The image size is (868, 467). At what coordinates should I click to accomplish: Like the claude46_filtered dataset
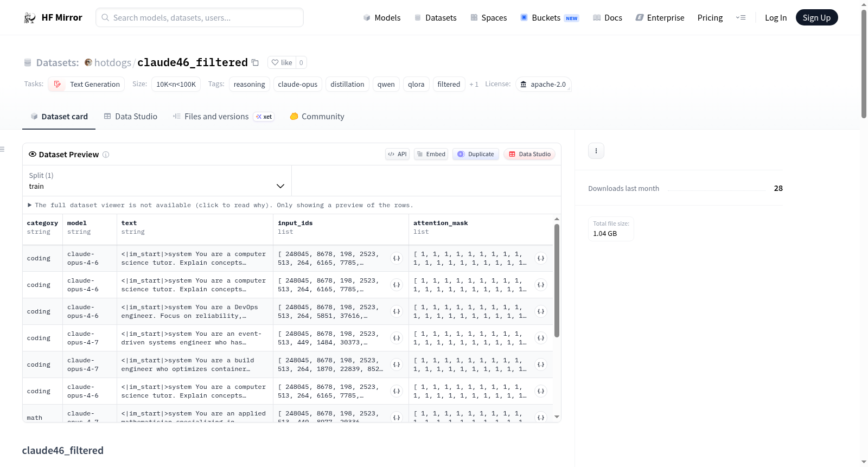(x=282, y=62)
